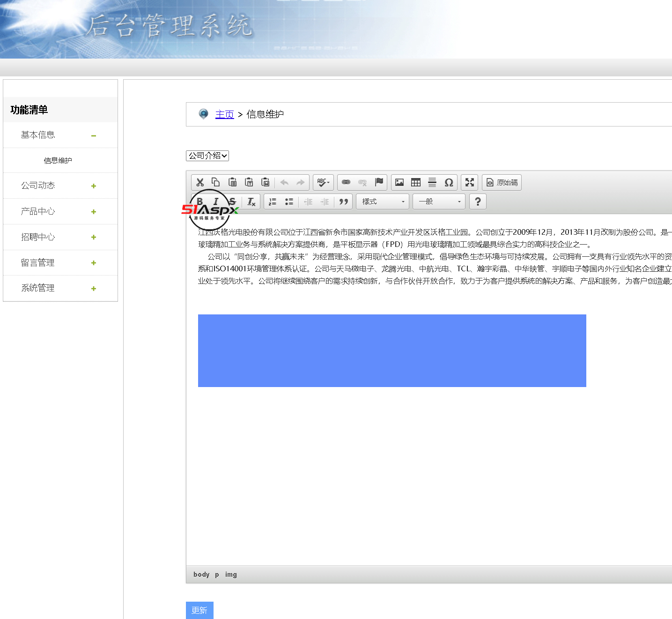Choose Paste from Word
The height and width of the screenshot is (619, 672).
[265, 182]
